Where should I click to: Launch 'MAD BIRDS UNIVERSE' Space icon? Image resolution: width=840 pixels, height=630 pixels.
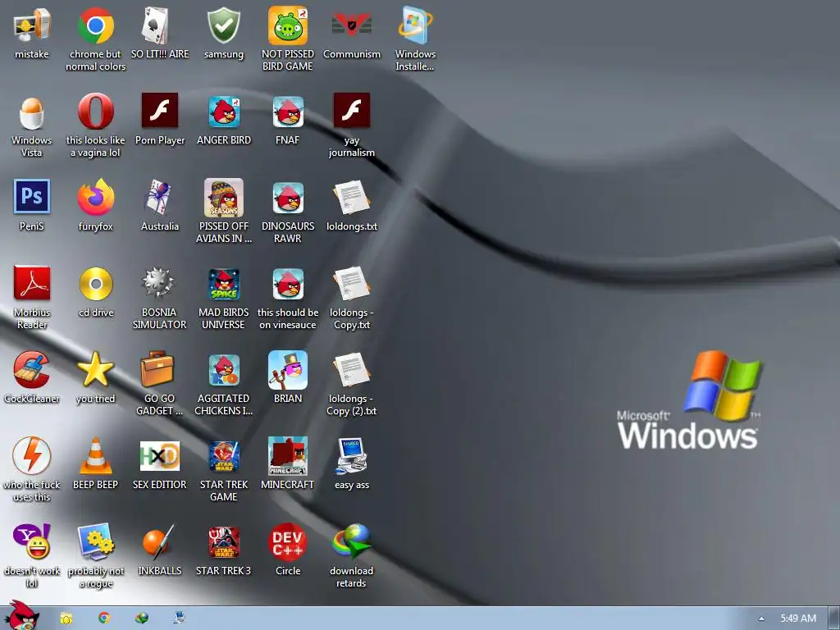(224, 284)
